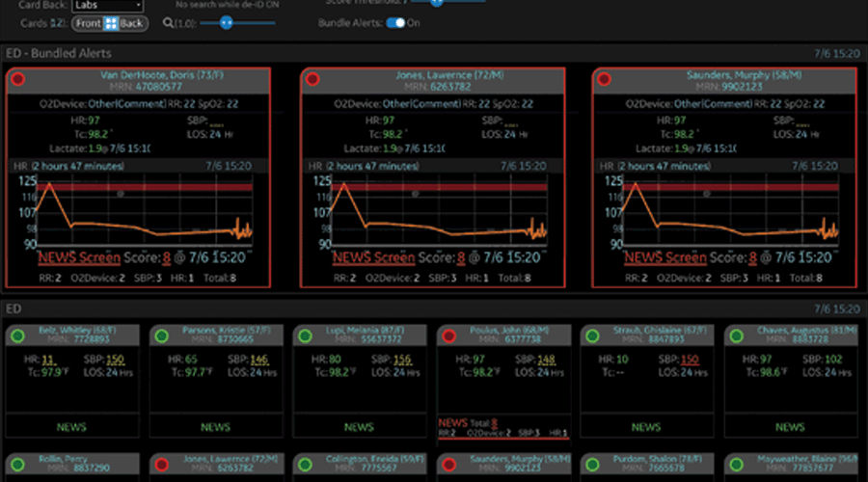Click red status circle on Poulus, John card
The width and height of the screenshot is (868, 482).
tap(448, 335)
